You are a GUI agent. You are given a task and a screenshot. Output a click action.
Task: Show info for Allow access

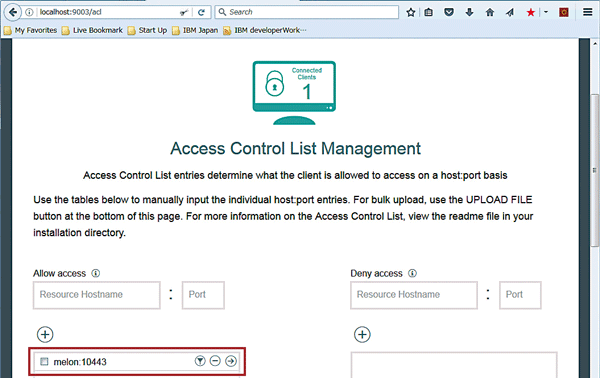coord(96,273)
